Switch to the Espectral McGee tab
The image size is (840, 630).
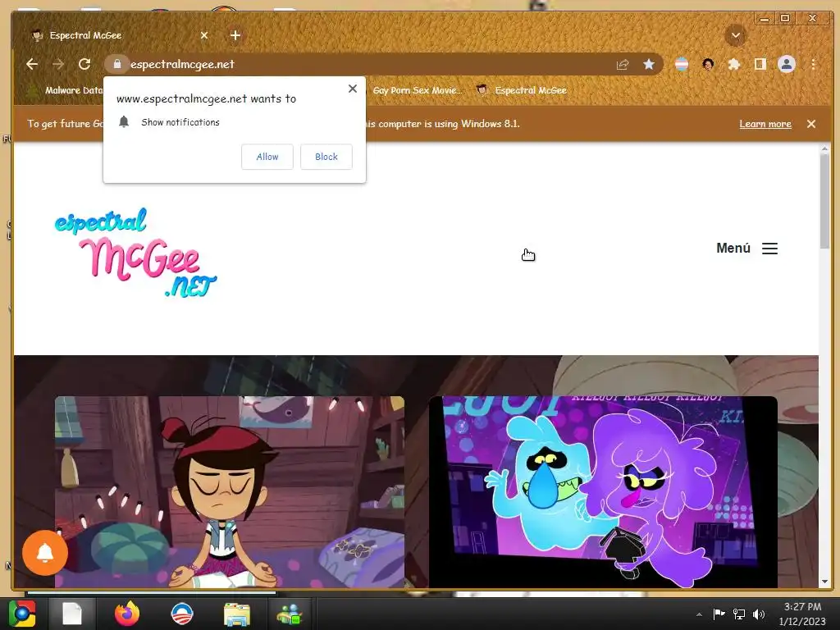pyautogui.click(x=115, y=35)
